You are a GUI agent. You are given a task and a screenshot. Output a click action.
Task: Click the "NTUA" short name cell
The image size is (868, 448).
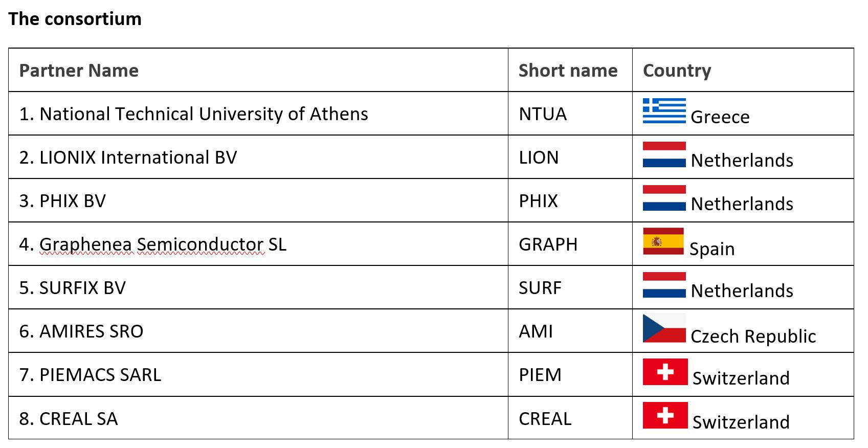(543, 114)
